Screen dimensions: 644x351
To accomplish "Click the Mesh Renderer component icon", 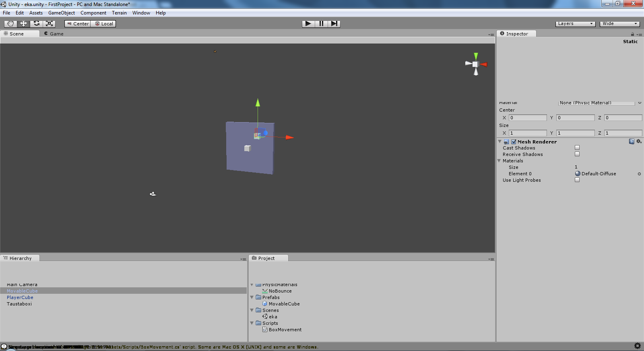I will pos(506,142).
